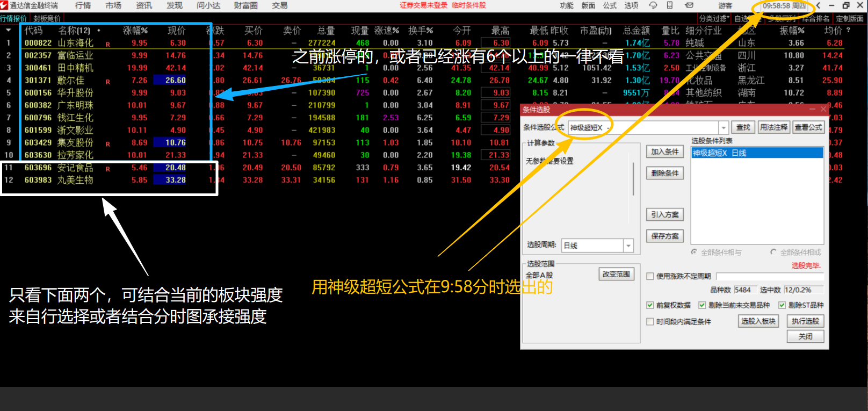Open the 资讯 menu
The height and width of the screenshot is (411, 868).
coord(144,5)
